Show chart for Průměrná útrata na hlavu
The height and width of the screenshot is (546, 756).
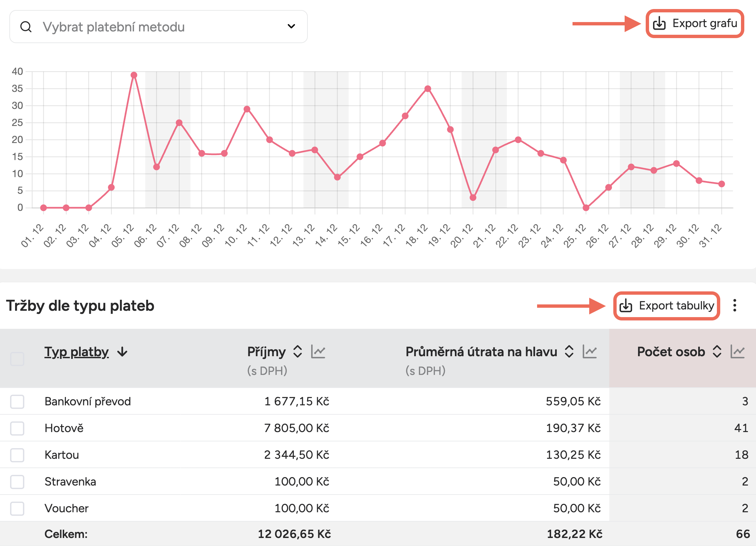tap(590, 352)
